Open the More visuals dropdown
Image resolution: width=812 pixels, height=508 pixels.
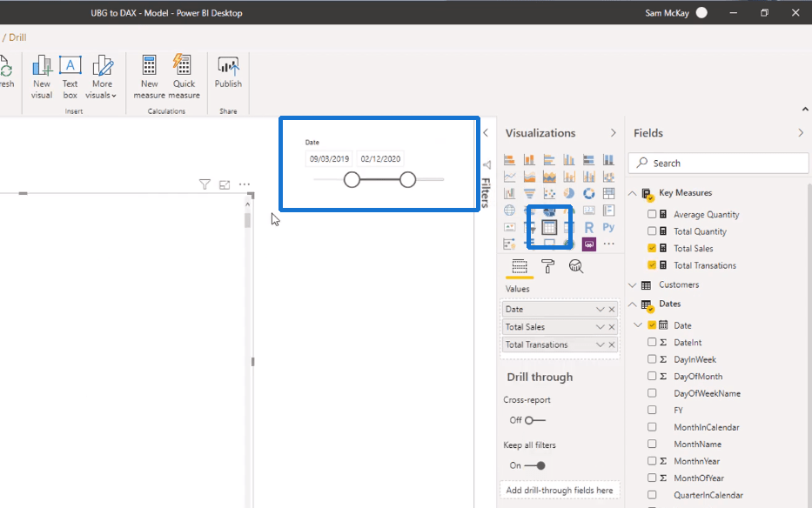[102, 77]
